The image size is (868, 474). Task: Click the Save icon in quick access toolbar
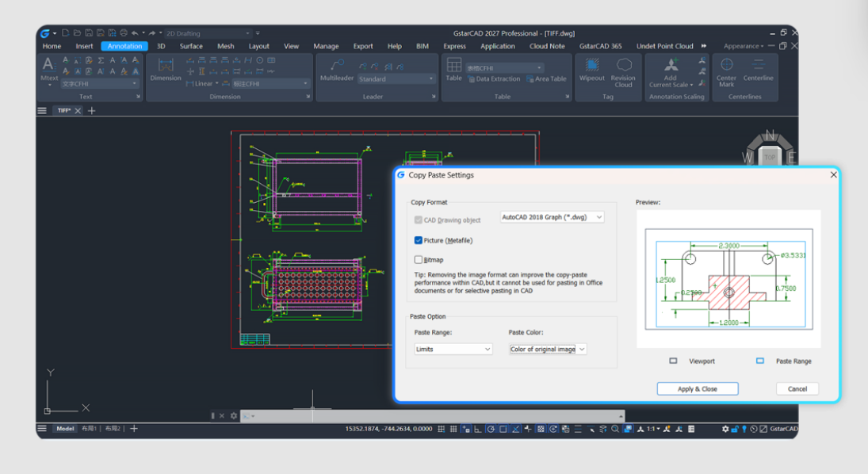tap(89, 33)
